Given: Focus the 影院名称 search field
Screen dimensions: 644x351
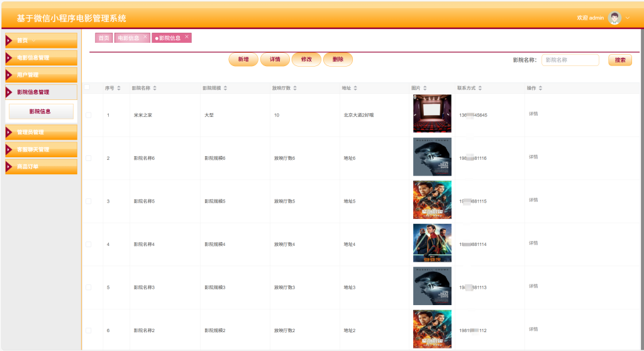Looking at the screenshot, I should click(570, 60).
